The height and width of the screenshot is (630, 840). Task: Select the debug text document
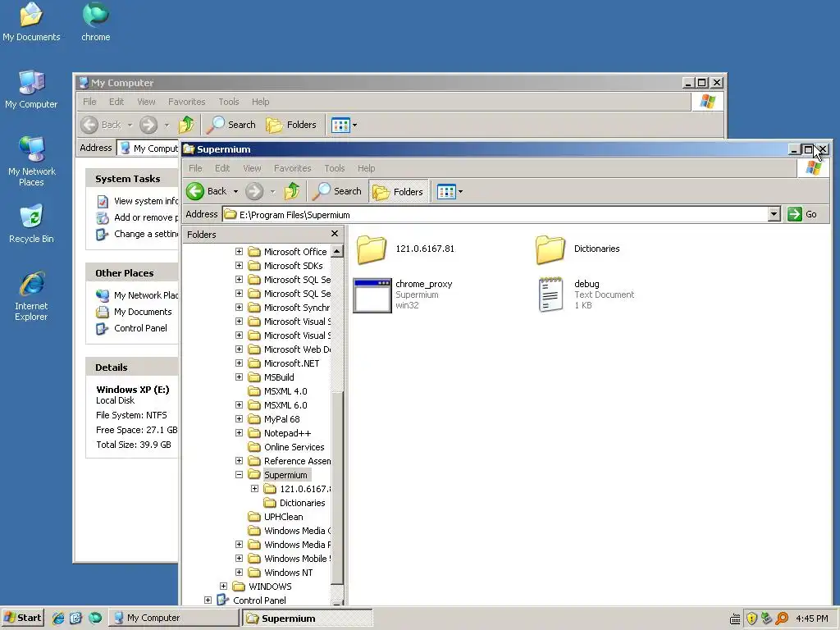click(586, 294)
